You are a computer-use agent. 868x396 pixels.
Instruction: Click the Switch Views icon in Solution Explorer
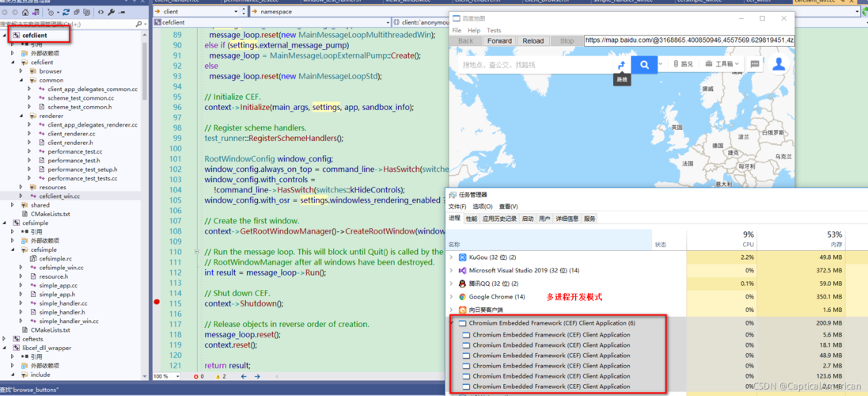[x=36, y=12]
